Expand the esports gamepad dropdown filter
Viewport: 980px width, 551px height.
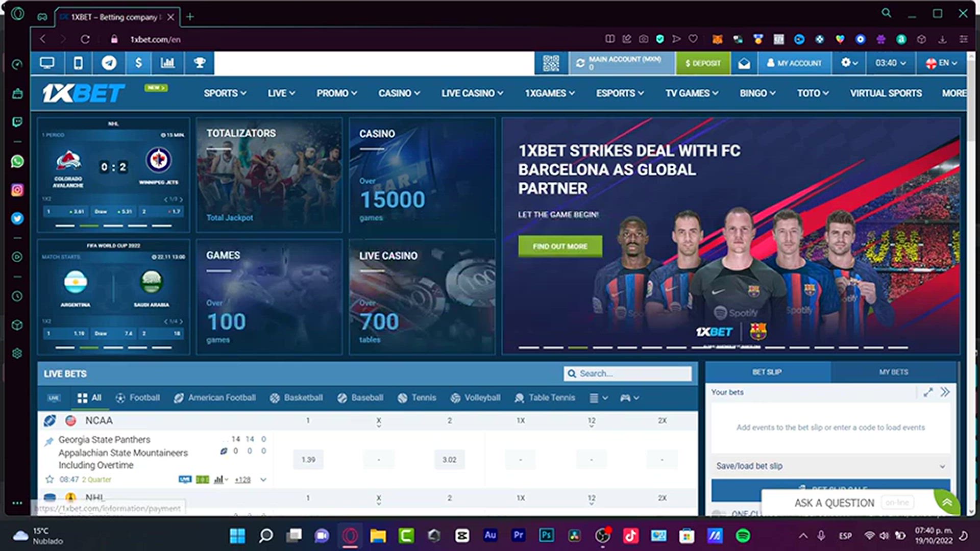[x=629, y=398]
